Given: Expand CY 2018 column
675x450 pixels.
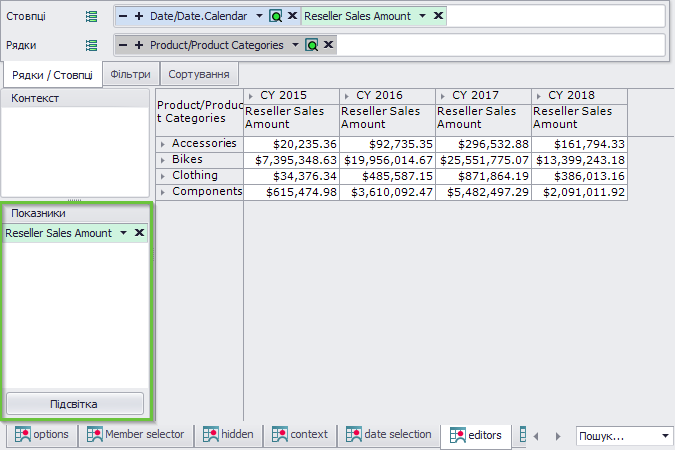Looking at the screenshot, I should 539,96.
